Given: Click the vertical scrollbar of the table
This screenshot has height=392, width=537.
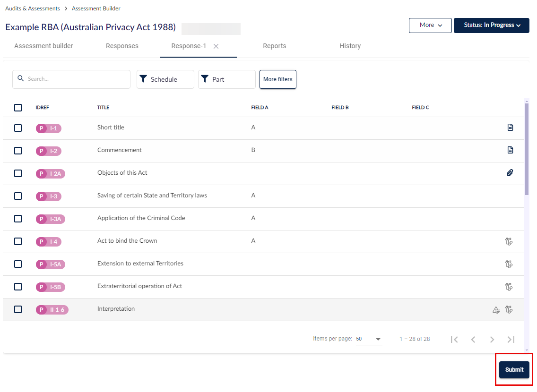Looking at the screenshot, I should click(527, 149).
